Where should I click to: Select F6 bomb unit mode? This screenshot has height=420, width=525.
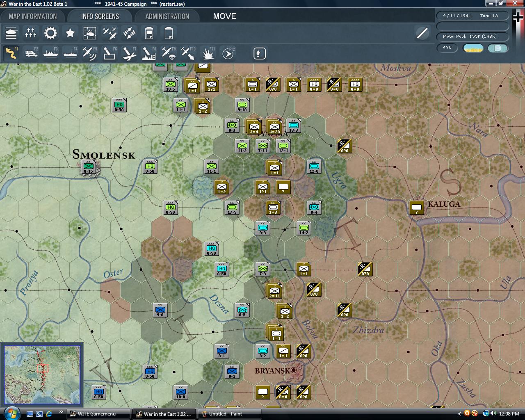(x=110, y=53)
